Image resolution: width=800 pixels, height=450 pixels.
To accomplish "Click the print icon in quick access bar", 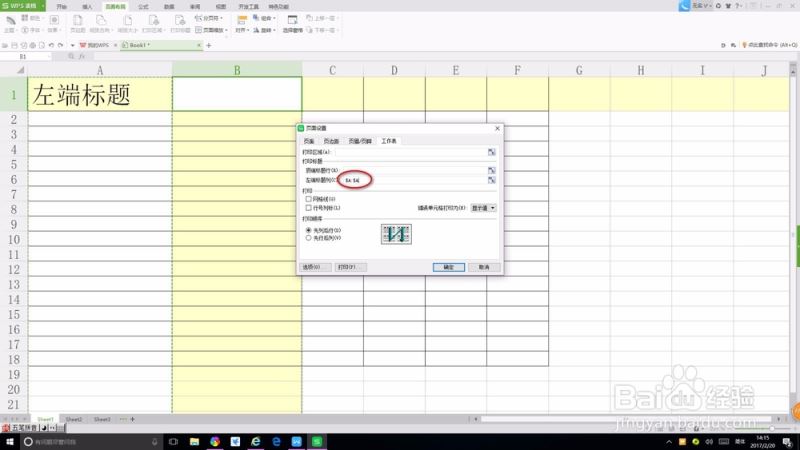I will (x=33, y=45).
